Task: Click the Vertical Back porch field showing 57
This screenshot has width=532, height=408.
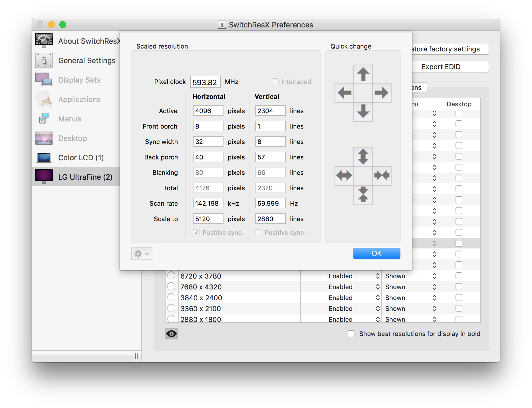Action: pos(271,157)
